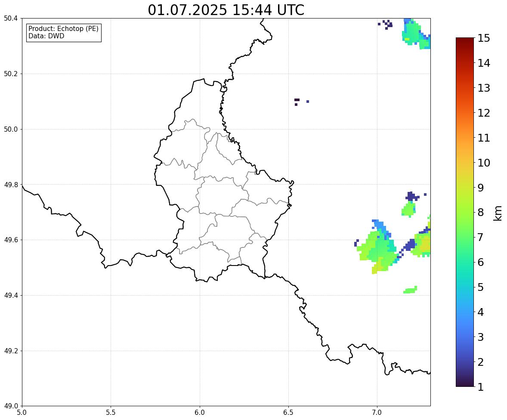Screen dimensions: 507x420
Task: Click the 'Data: DWD' legend line
Action: pos(46,36)
